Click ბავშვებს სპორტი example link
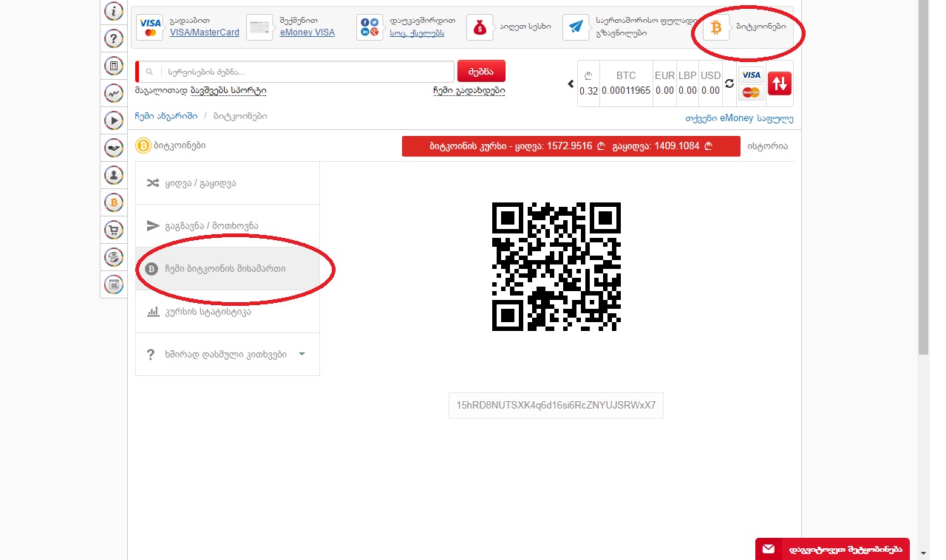The height and width of the screenshot is (560, 946). (x=228, y=90)
